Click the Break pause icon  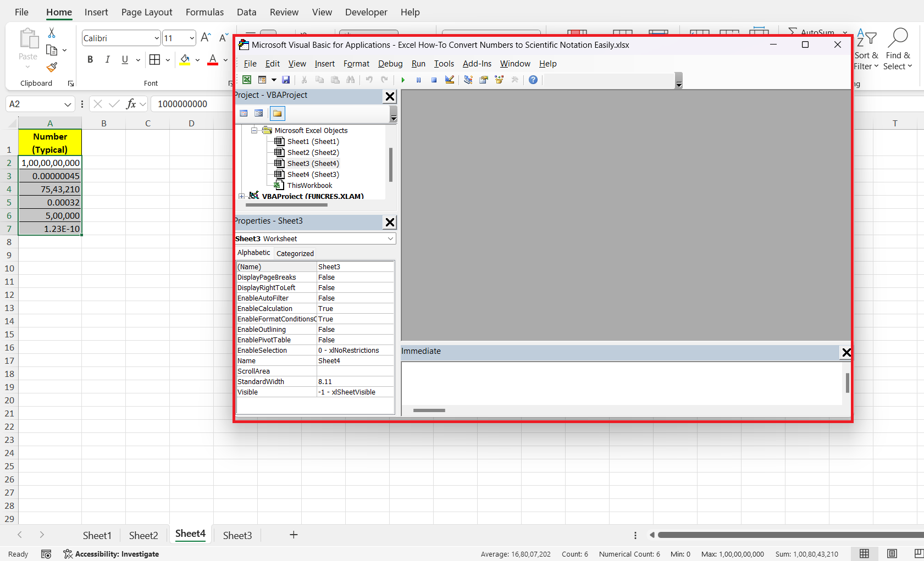tap(418, 80)
